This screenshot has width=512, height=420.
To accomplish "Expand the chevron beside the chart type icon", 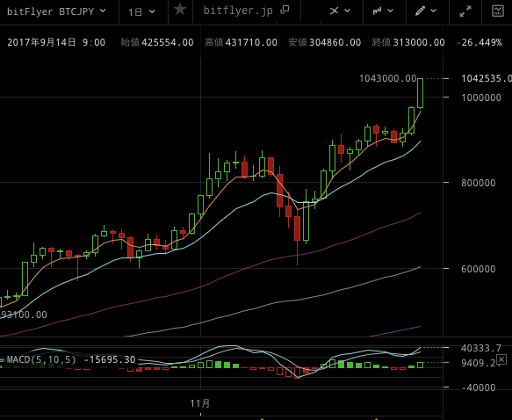I will 390,11.
